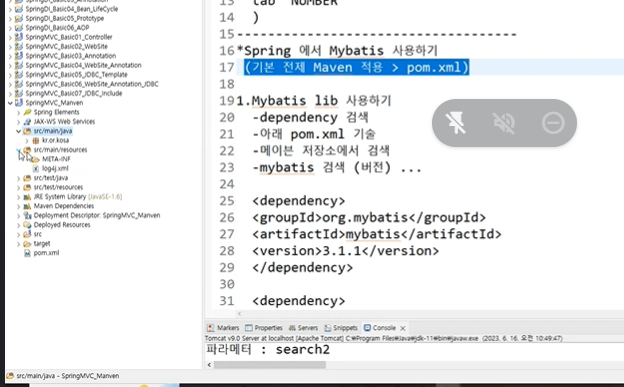Viewport: 624px width, 387px height.
Task: Click the src/main/java source folder icon
Action: click(27, 131)
